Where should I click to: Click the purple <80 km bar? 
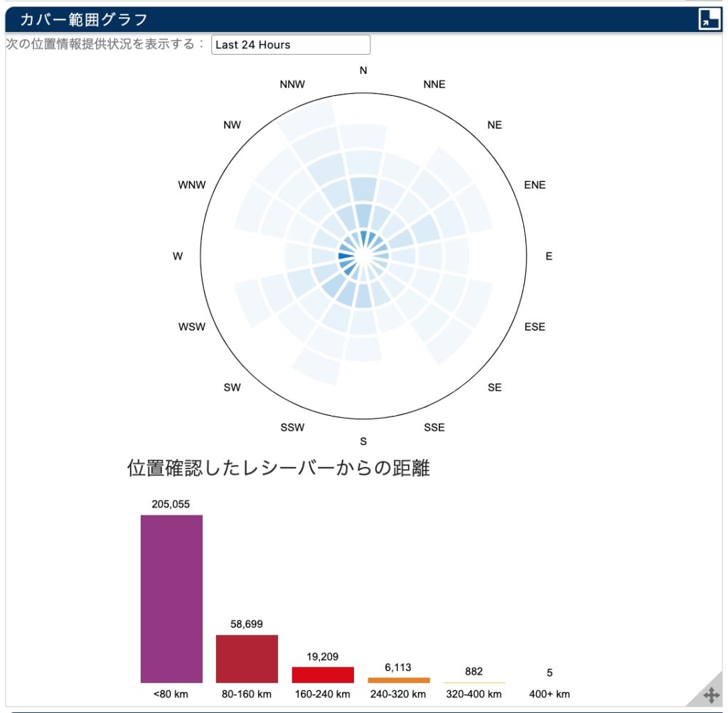click(x=171, y=599)
